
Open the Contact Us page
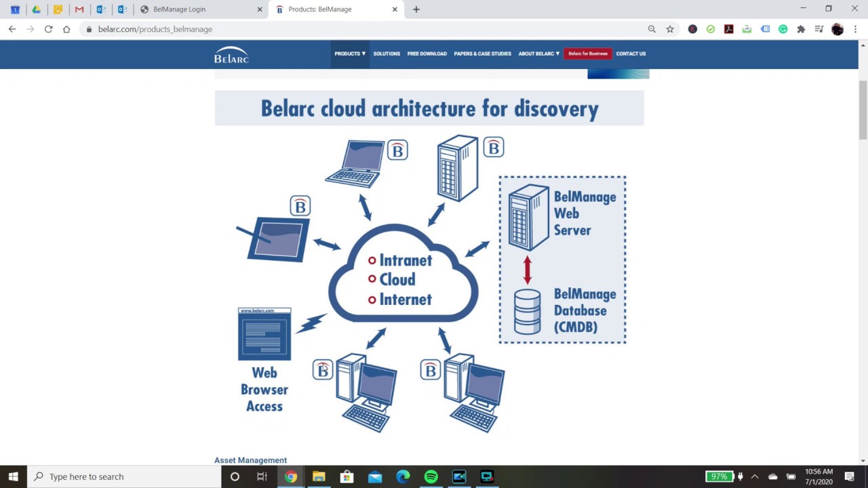tap(631, 54)
